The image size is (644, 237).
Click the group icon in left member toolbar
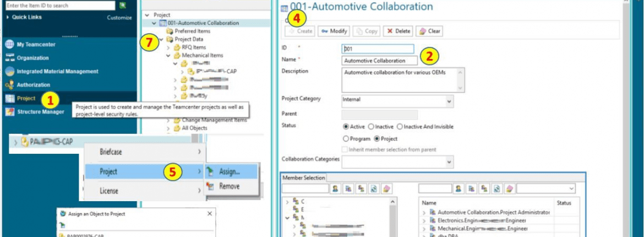(x=348, y=189)
